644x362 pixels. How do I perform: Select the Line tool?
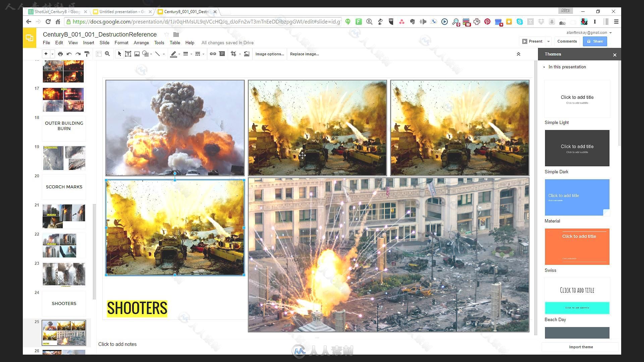tap(157, 54)
